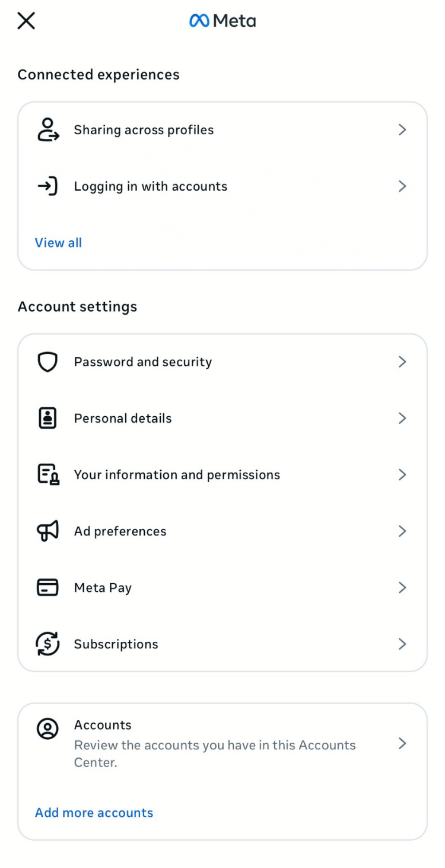Tap the Subscriptions dollar-refresh icon

click(x=47, y=644)
